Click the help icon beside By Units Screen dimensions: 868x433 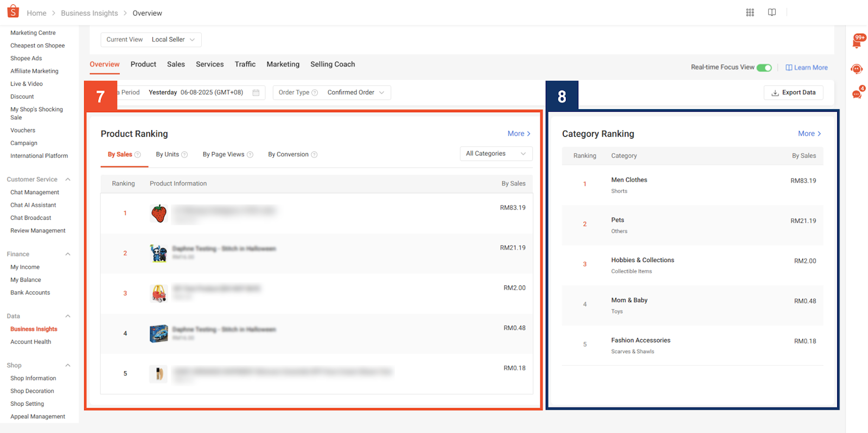point(184,155)
